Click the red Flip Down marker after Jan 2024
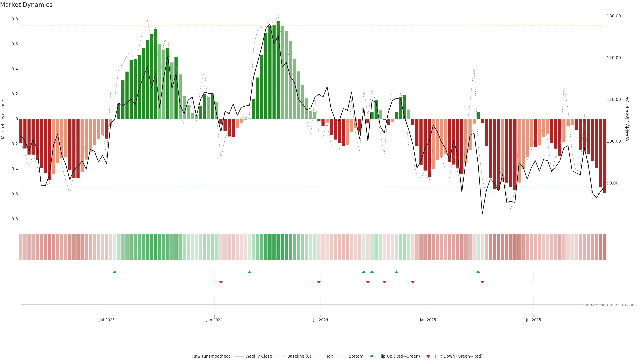This screenshot has width=644, height=362. point(221,282)
